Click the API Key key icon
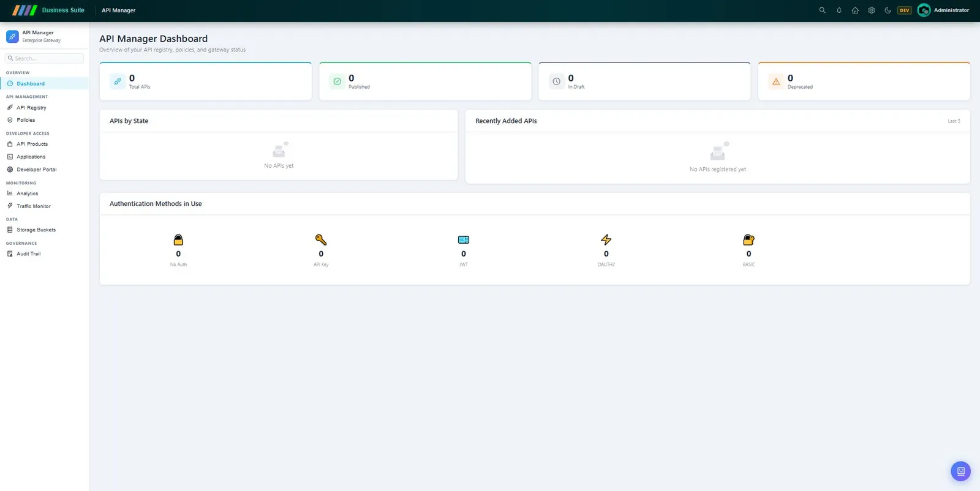 [x=321, y=239]
